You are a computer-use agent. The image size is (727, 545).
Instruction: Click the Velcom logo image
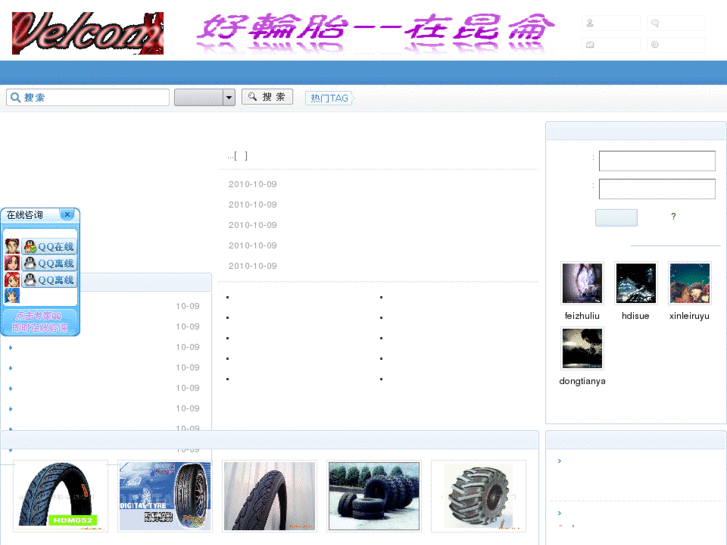[88, 33]
